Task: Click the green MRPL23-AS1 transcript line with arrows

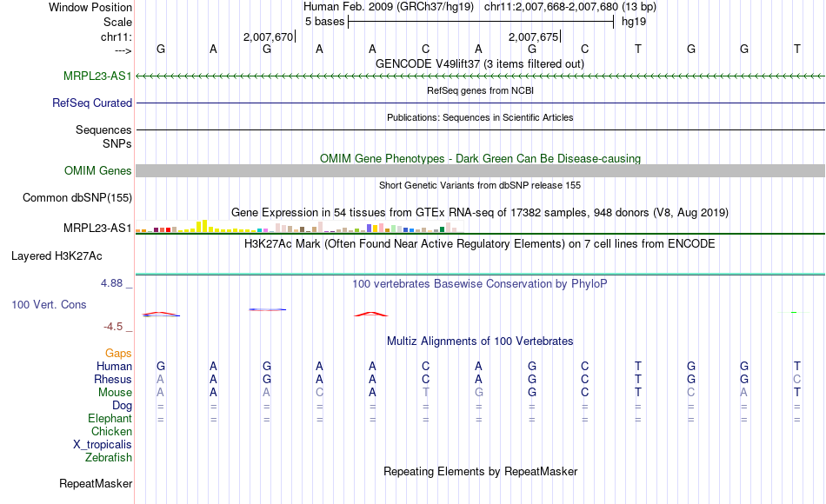Action: (x=480, y=76)
